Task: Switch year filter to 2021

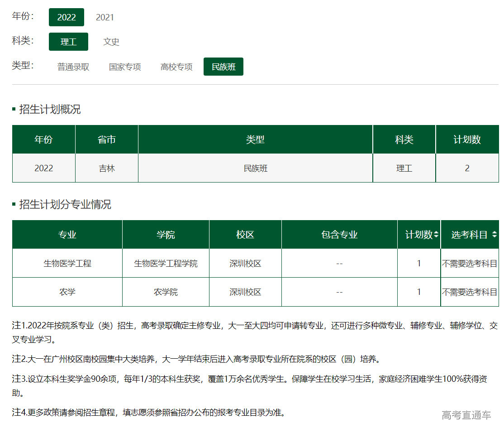Action: 105,17
